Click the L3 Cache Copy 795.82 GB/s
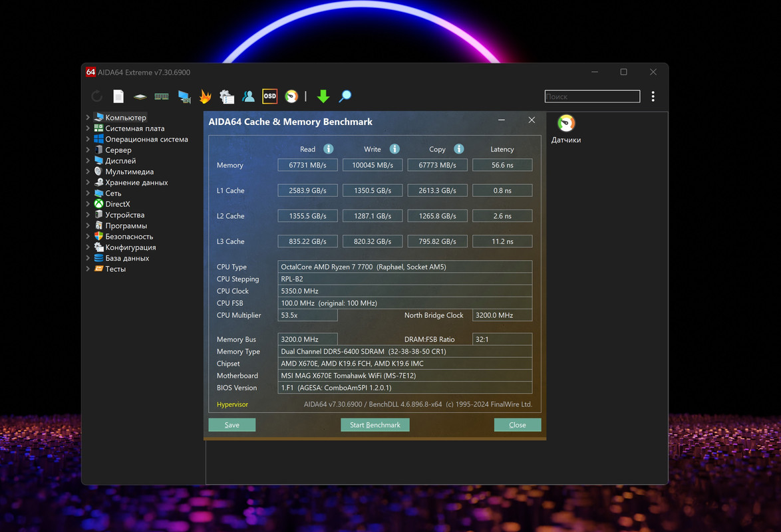781x532 pixels. [437, 241]
